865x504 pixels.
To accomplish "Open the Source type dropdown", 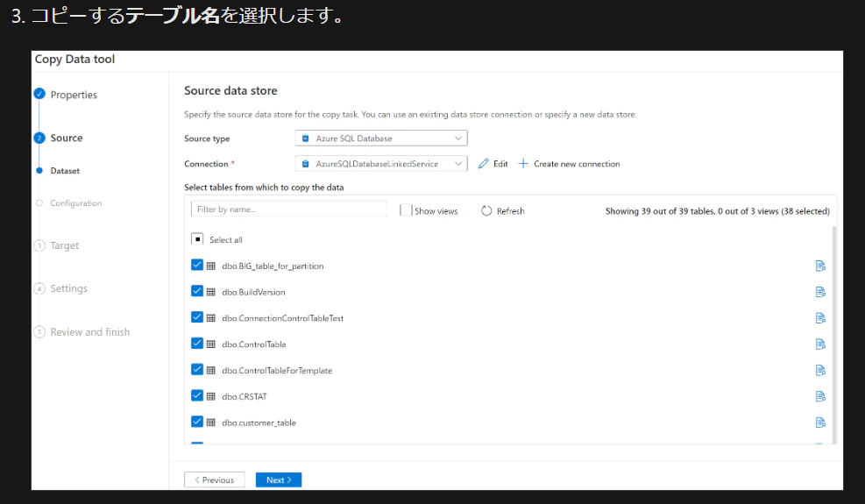I will click(381, 138).
